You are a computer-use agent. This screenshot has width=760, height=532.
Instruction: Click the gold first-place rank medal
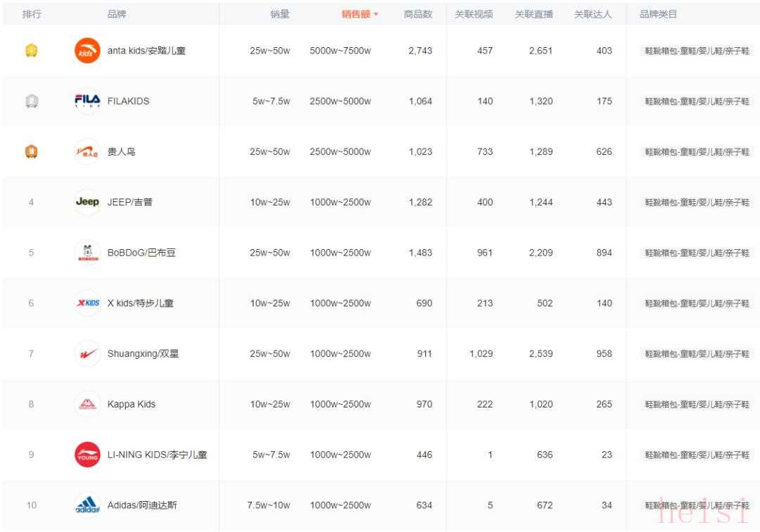click(x=32, y=51)
